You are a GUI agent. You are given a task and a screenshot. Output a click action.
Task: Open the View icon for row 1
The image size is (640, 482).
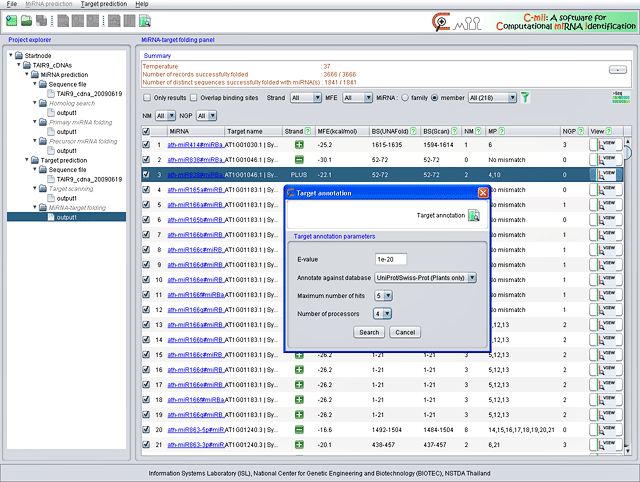(606, 145)
